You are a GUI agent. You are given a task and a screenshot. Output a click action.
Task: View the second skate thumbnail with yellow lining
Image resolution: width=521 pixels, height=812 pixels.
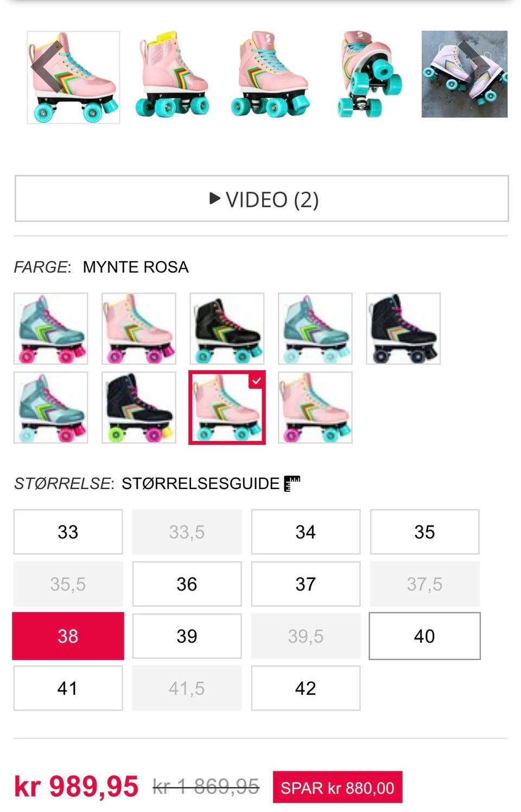point(173,74)
